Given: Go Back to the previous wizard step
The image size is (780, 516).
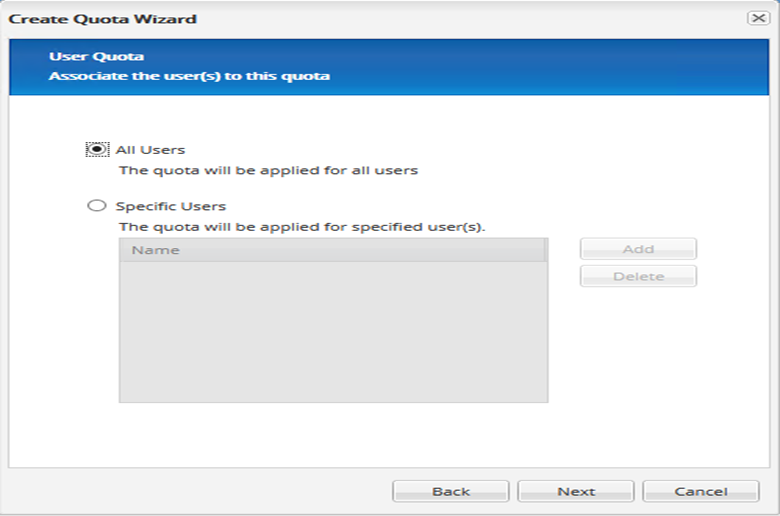Looking at the screenshot, I should click(x=450, y=491).
